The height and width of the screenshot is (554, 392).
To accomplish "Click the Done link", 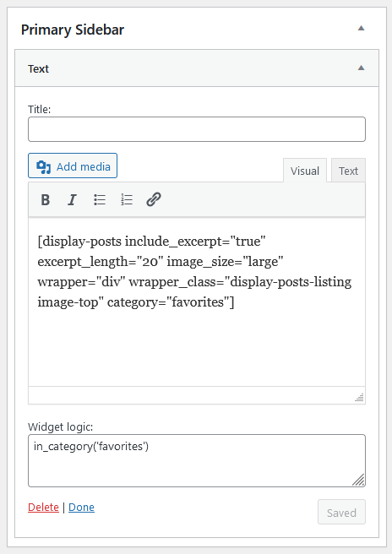I will point(81,507).
